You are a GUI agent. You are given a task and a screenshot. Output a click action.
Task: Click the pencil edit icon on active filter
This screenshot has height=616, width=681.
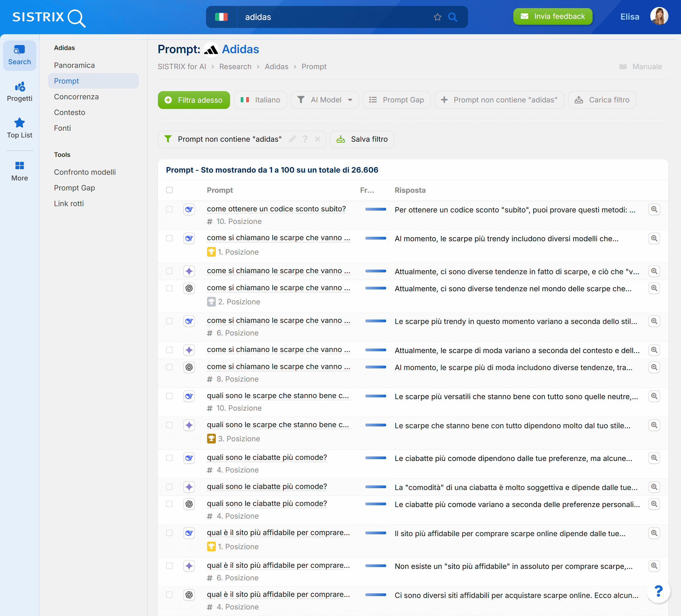[x=293, y=139]
